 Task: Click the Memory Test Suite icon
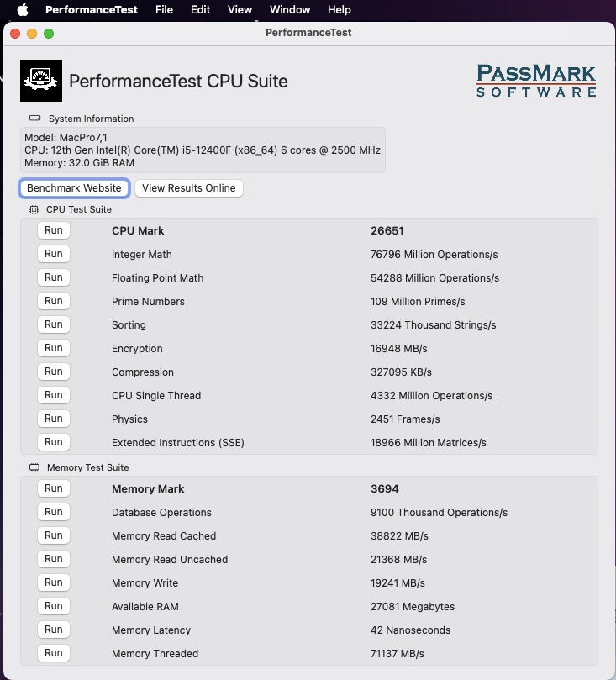(x=34, y=467)
